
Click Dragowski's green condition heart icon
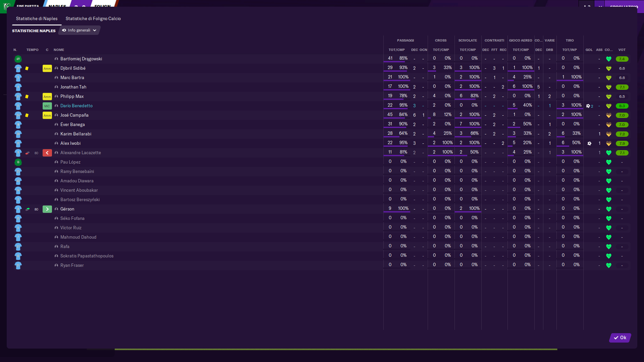[x=609, y=59]
